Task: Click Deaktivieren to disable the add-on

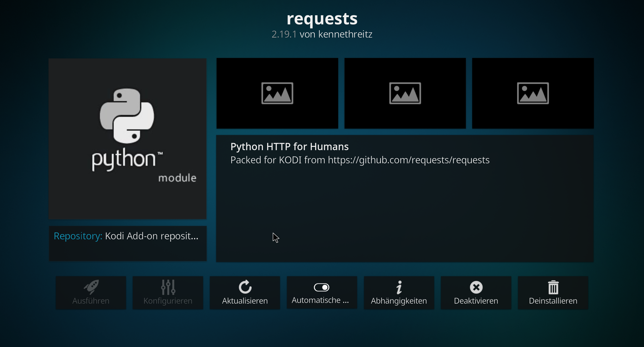Action: pyautogui.click(x=476, y=292)
